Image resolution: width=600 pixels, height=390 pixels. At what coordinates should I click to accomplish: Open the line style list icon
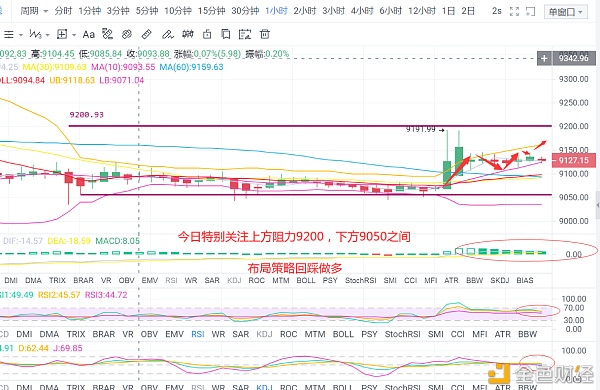(x=8, y=34)
